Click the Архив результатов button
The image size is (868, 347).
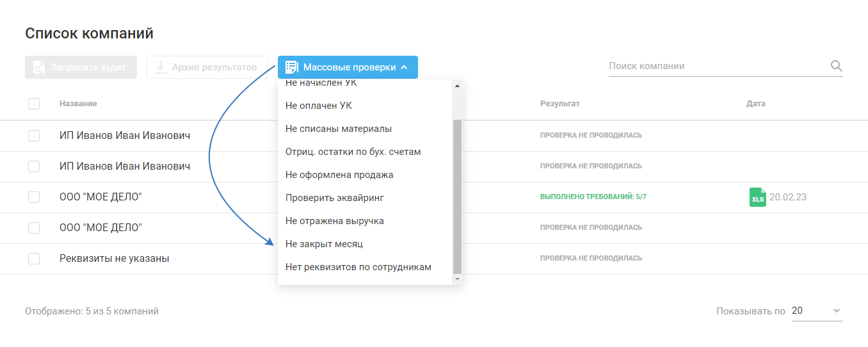[x=207, y=67]
